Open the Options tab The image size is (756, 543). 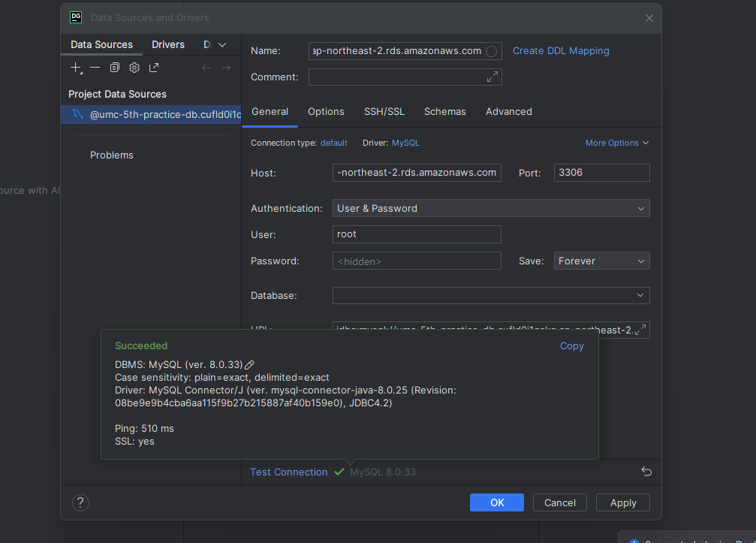click(x=326, y=112)
